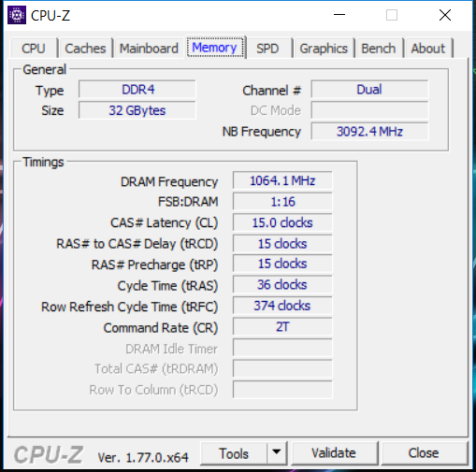Image resolution: width=476 pixels, height=472 pixels.
Task: Open the Caches tab
Action: point(85,49)
